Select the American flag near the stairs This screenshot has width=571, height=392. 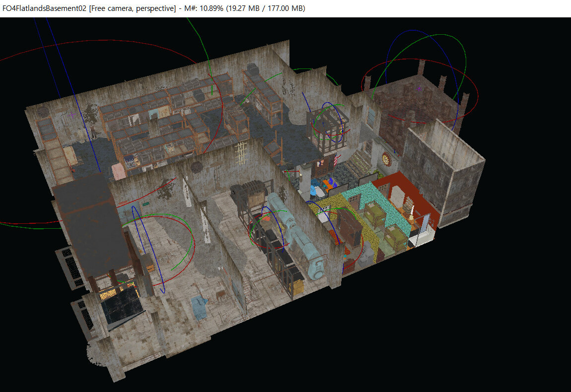pyautogui.click(x=336, y=160)
